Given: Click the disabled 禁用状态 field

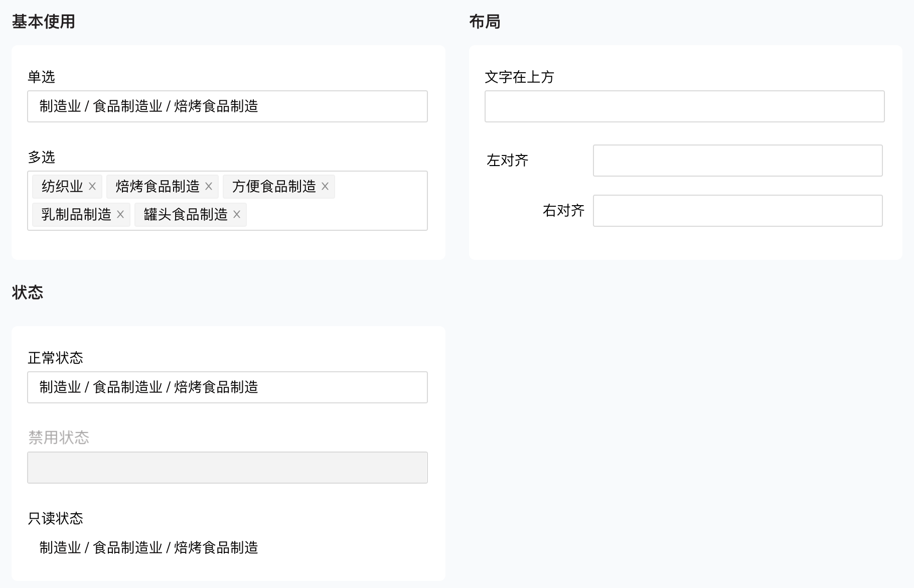Looking at the screenshot, I should pyautogui.click(x=227, y=468).
